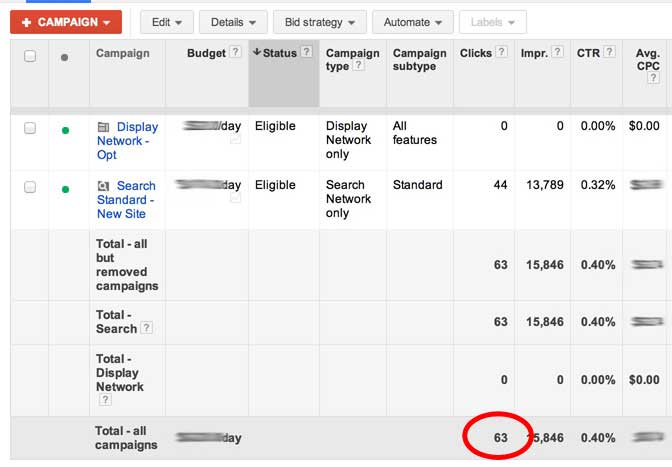Click the help icon beside Clicks header
The image size is (672, 467).
tap(500, 53)
